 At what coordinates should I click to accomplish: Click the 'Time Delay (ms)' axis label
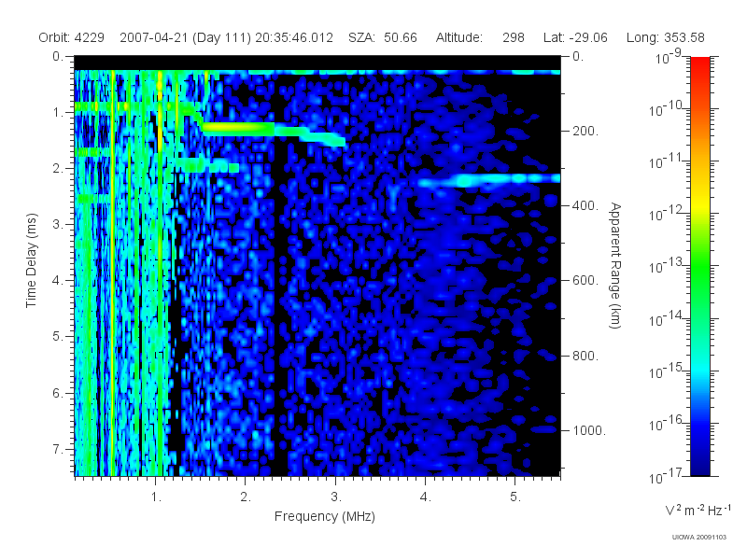pos(31,260)
